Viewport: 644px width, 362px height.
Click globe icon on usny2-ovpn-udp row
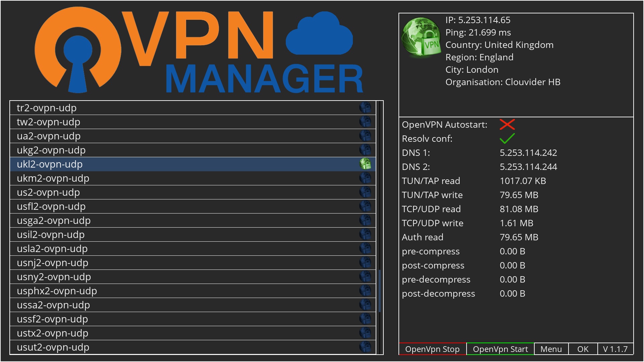tap(365, 277)
